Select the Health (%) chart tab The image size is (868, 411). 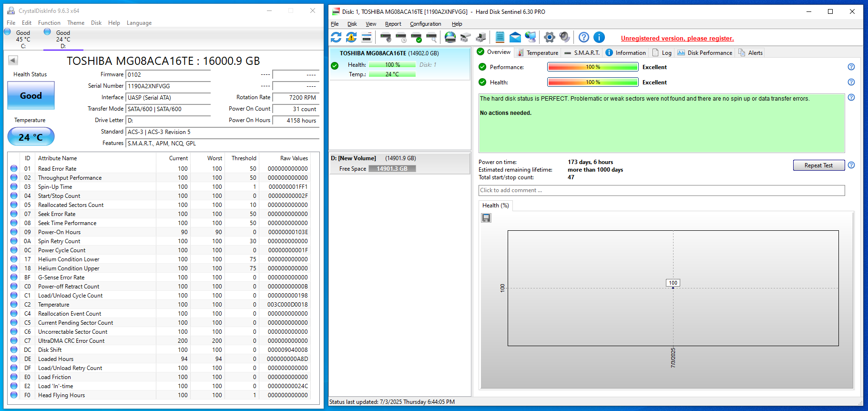coord(496,205)
